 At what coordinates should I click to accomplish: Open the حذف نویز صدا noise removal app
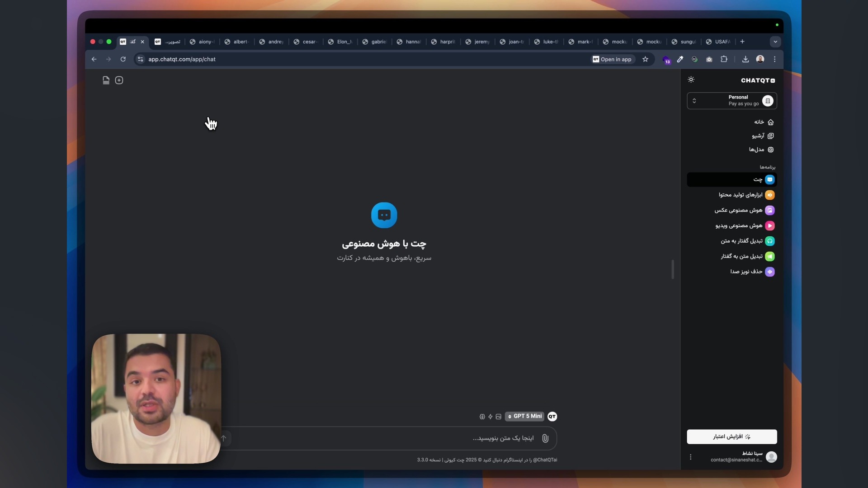point(751,272)
